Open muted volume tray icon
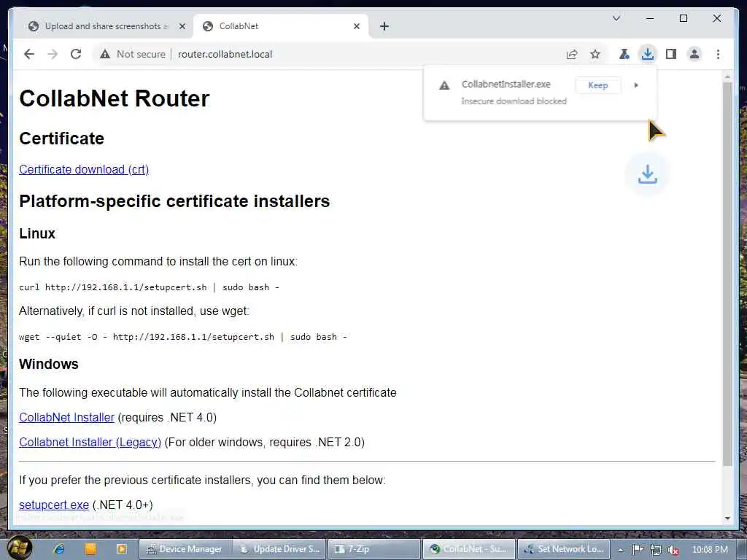Viewport: 747px width, 560px height. click(673, 550)
